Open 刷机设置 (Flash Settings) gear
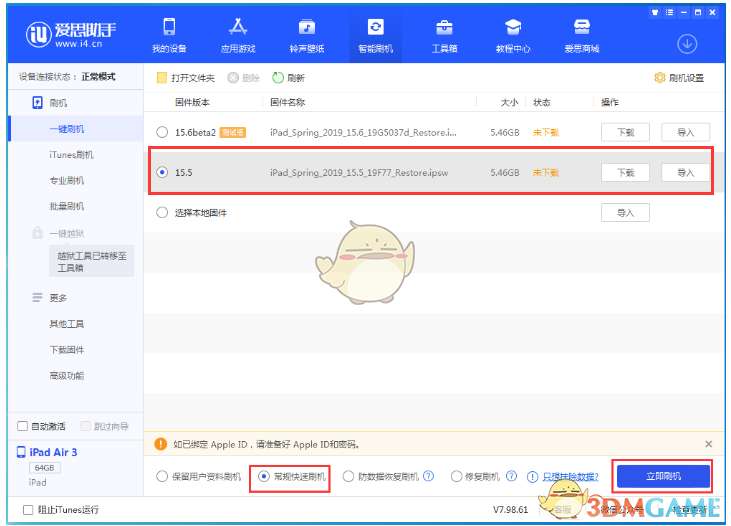Screen dimensions: 731x526 pyautogui.click(x=679, y=78)
